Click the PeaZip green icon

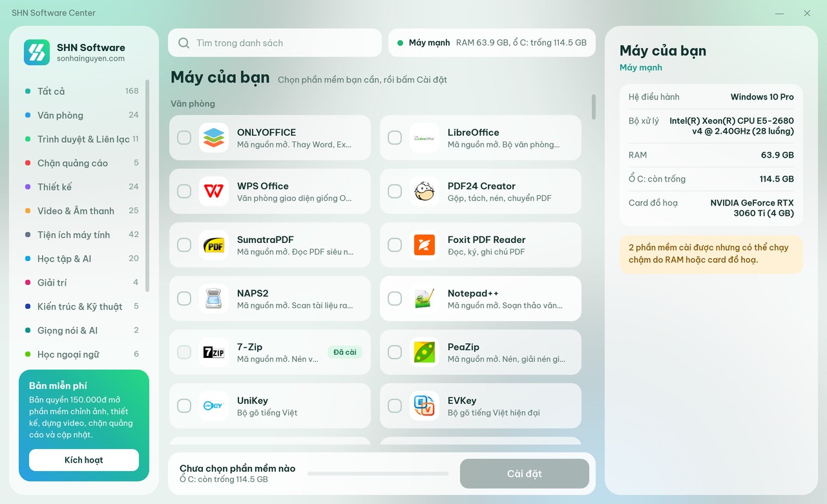coord(424,352)
